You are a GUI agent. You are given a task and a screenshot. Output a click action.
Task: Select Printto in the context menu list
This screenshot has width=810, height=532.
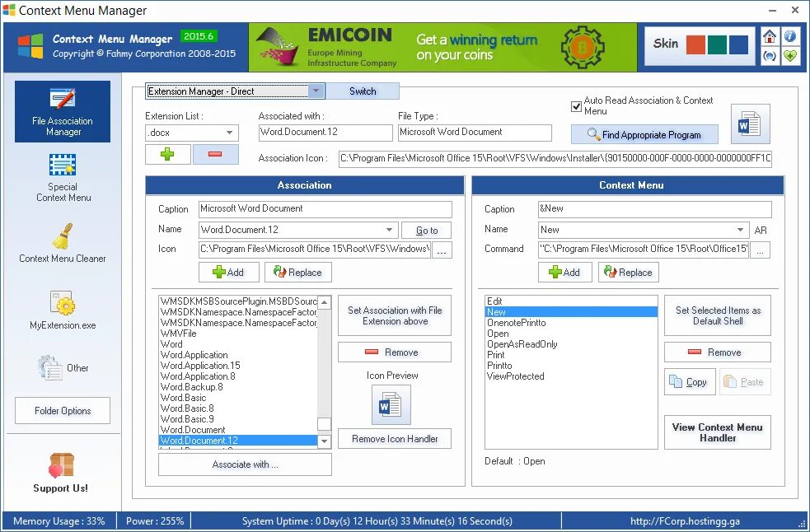point(571,366)
